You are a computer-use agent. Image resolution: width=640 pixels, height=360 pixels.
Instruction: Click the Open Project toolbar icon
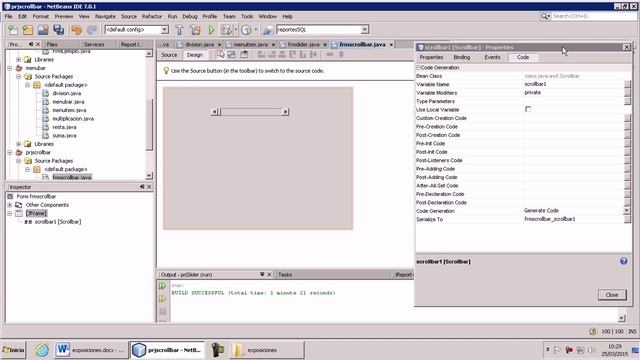coord(43,30)
